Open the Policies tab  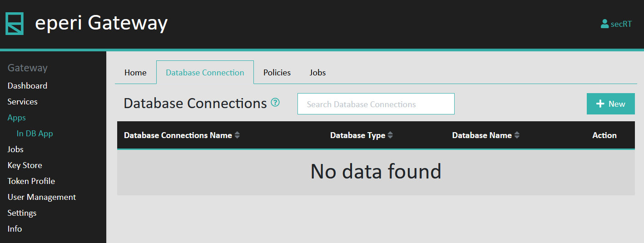277,73
